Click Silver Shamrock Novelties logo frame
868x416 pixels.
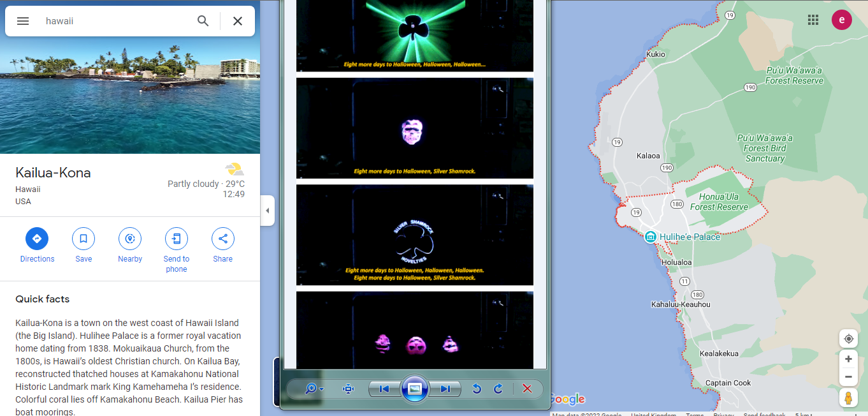tap(415, 235)
